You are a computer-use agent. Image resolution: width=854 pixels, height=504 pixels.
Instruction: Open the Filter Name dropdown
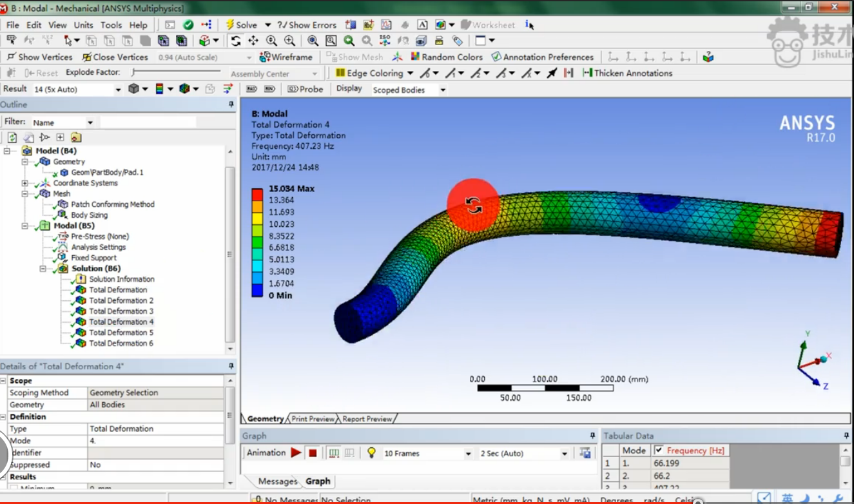[x=90, y=122]
